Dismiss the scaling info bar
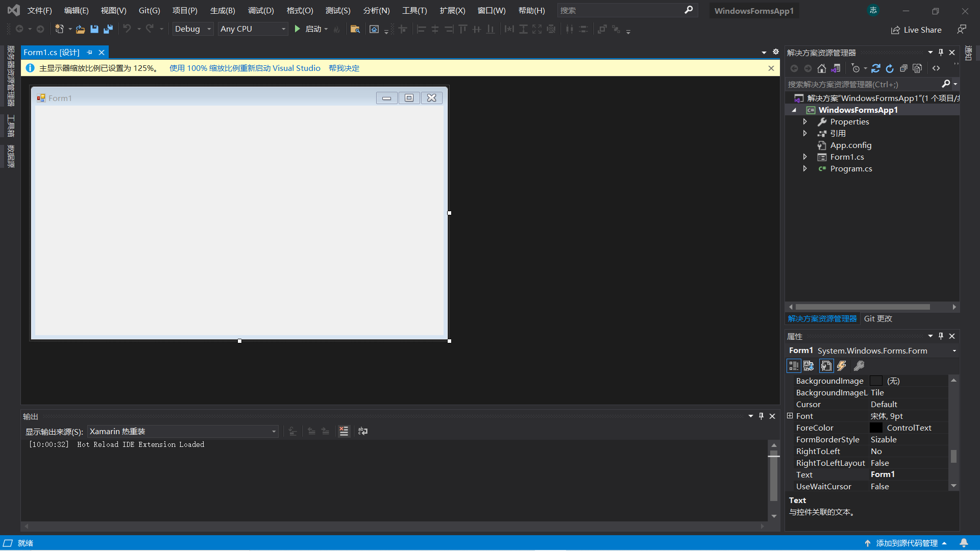This screenshot has width=980, height=551. point(771,68)
